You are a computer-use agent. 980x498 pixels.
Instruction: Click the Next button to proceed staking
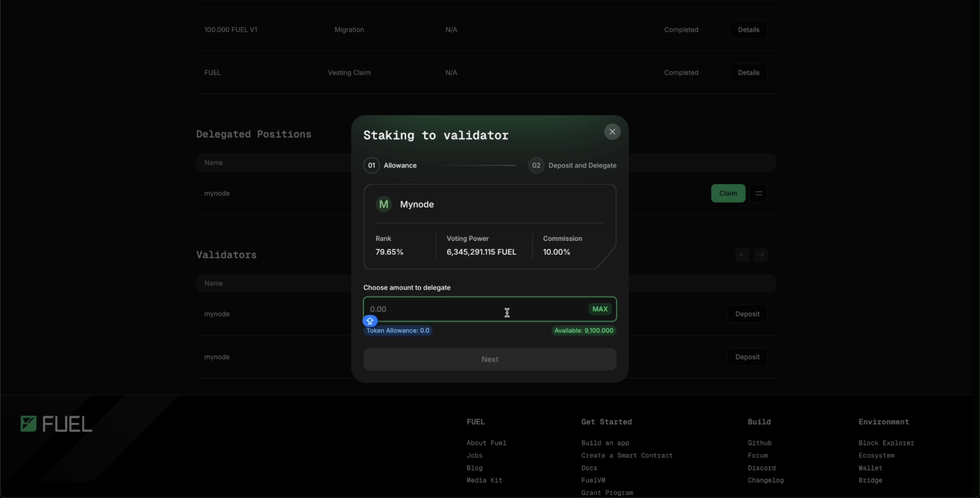(x=490, y=359)
